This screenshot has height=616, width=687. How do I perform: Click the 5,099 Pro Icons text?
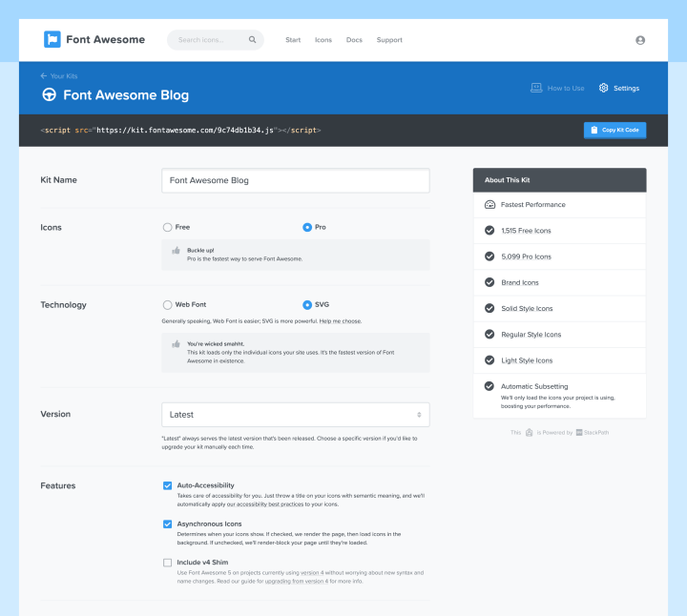coord(526,257)
